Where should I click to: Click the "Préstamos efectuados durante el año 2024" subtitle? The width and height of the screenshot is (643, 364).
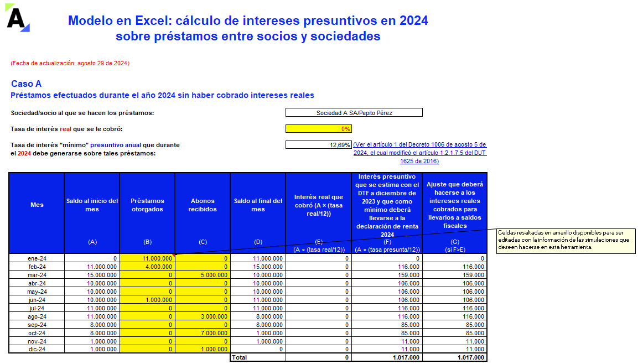[x=162, y=95]
